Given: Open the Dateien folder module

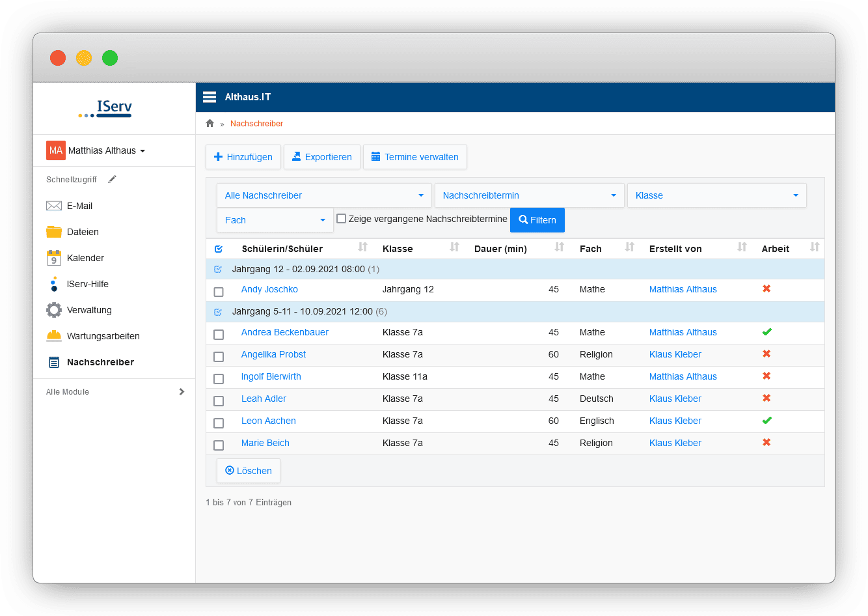Looking at the screenshot, I should (x=83, y=232).
